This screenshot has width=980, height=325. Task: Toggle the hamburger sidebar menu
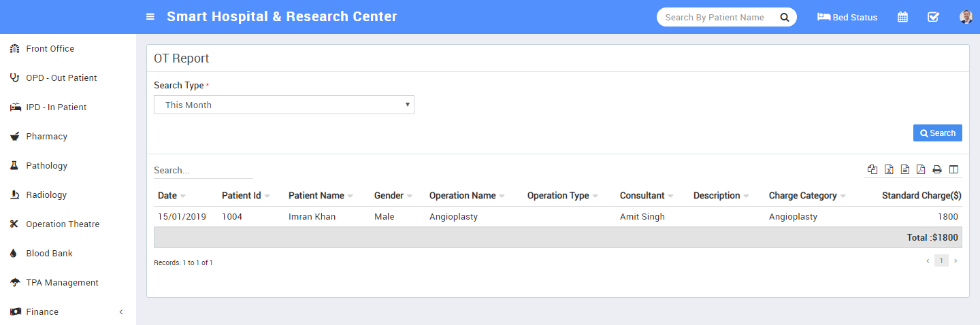(150, 17)
